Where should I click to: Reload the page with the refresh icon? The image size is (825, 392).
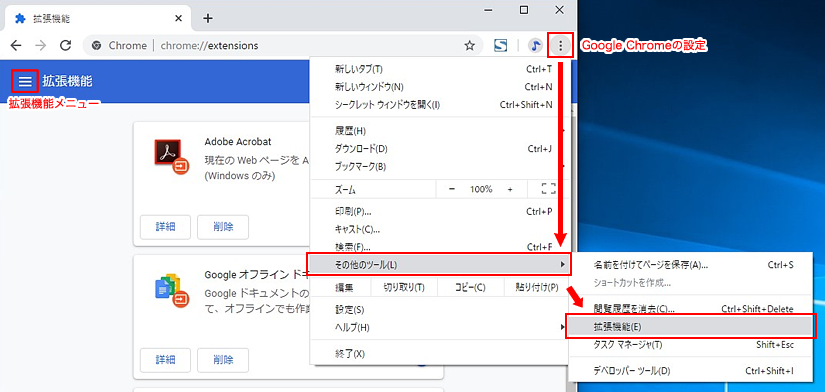[x=65, y=45]
